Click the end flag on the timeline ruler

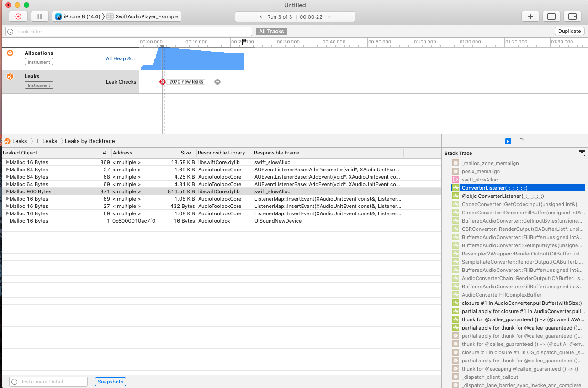coord(244,41)
